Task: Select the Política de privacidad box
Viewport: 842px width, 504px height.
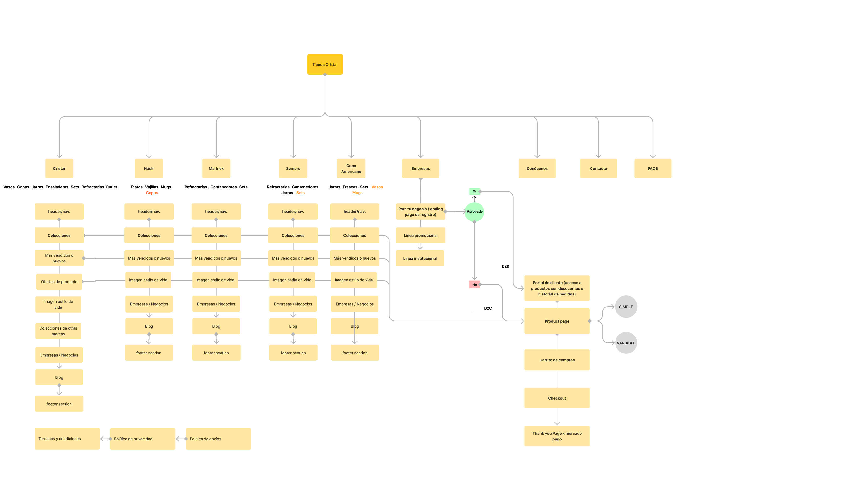Action: click(143, 439)
